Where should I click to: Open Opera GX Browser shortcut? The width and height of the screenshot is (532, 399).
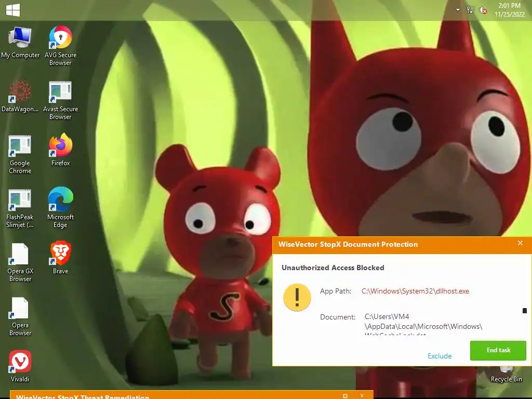pos(20,262)
